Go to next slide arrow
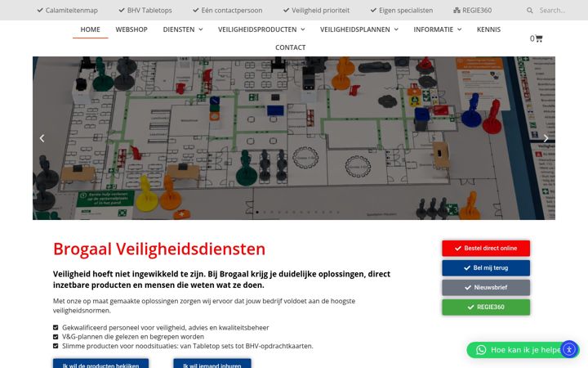The image size is (588, 368). point(546,138)
